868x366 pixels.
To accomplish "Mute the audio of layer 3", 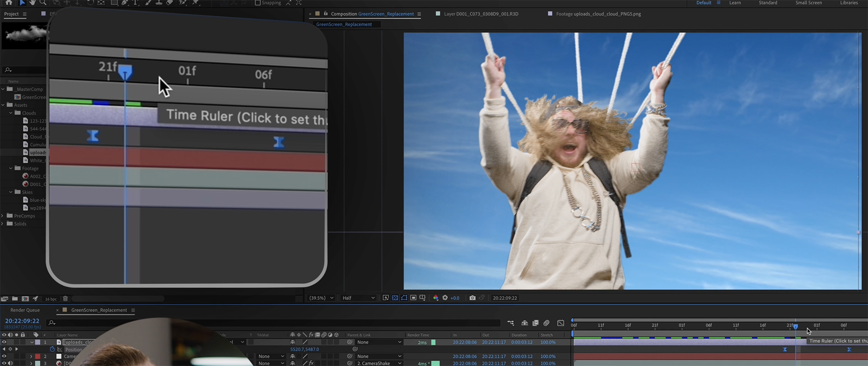I will pyautogui.click(x=10, y=363).
